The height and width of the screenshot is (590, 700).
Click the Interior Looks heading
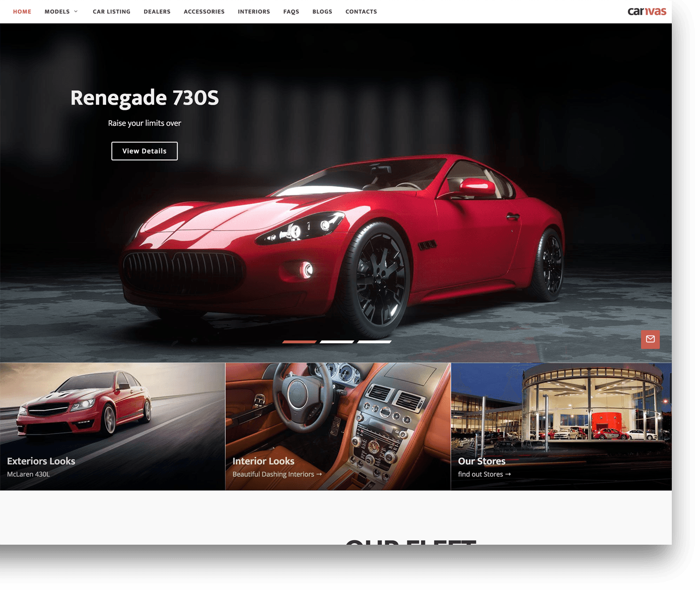(263, 461)
